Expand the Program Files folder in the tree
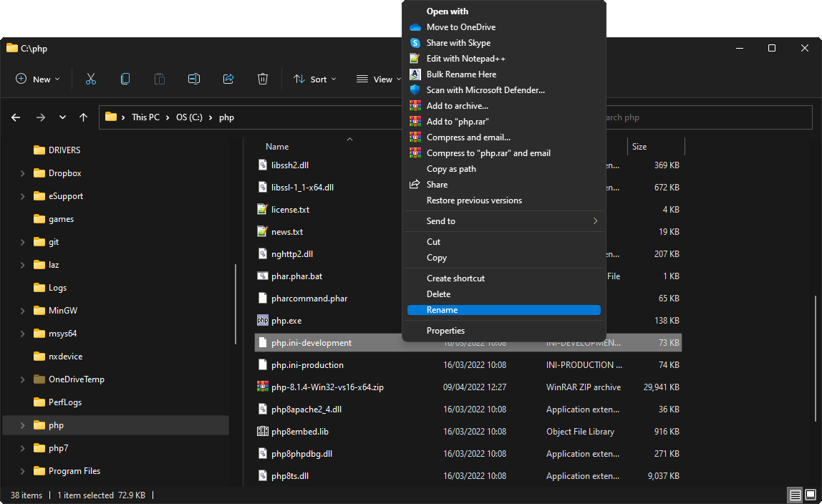 click(x=22, y=471)
